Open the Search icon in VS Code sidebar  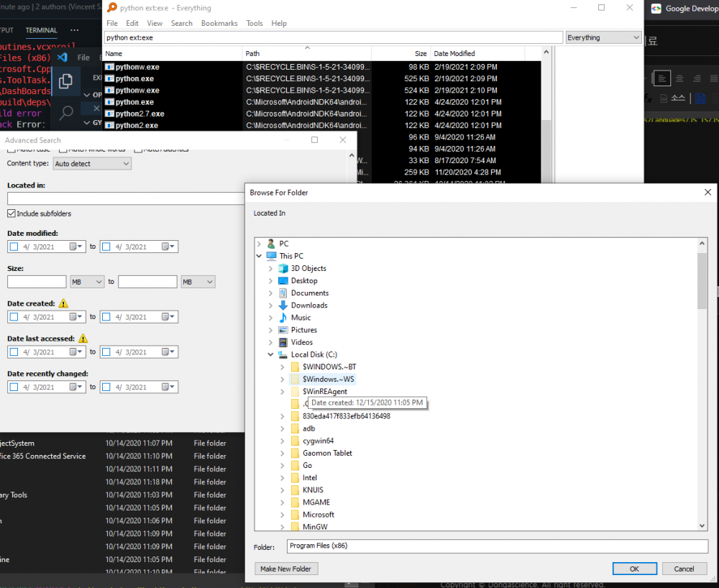pyautogui.click(x=66, y=112)
